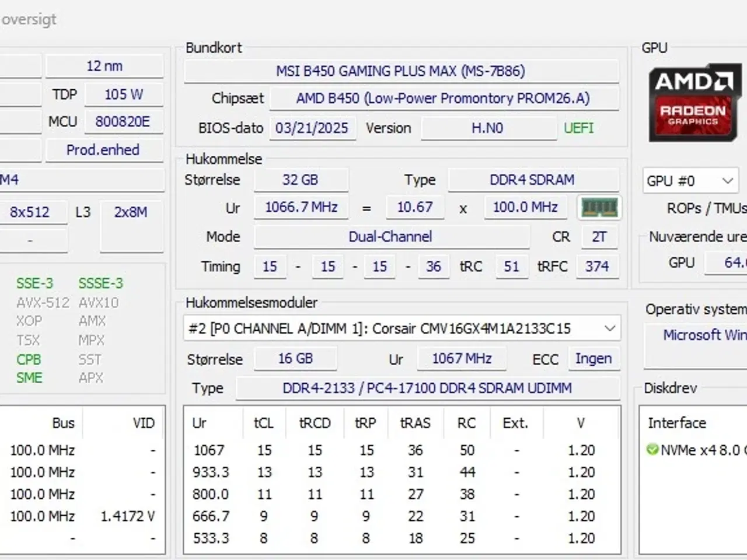Click the module clock 1067 MHz field
Image resolution: width=747 pixels, height=560 pixels.
pyautogui.click(x=462, y=358)
